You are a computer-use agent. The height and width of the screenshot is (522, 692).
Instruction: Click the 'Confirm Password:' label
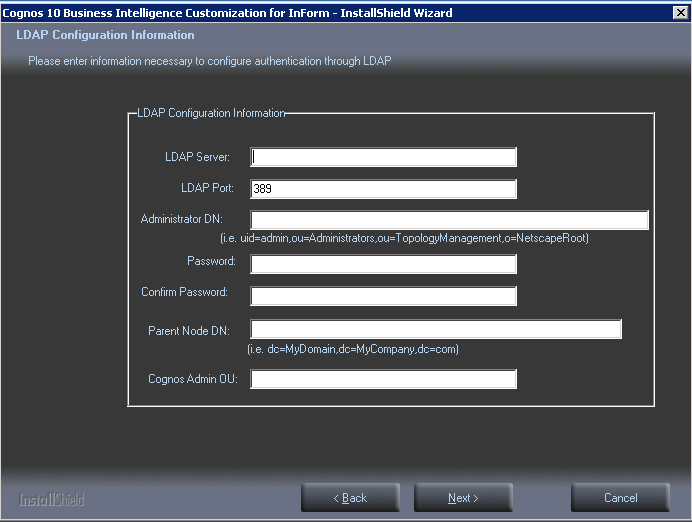pyautogui.click(x=184, y=292)
